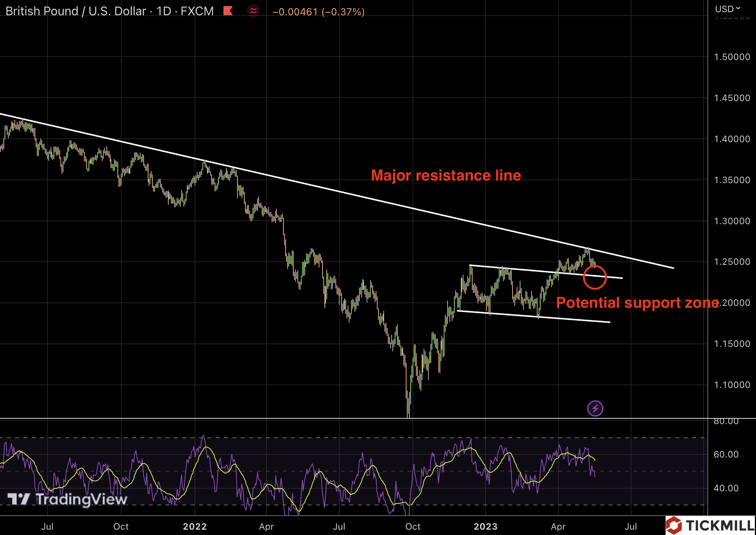The image size is (756, 535).
Task: Click the 2022 label on time axis
Action: pyautogui.click(x=195, y=526)
